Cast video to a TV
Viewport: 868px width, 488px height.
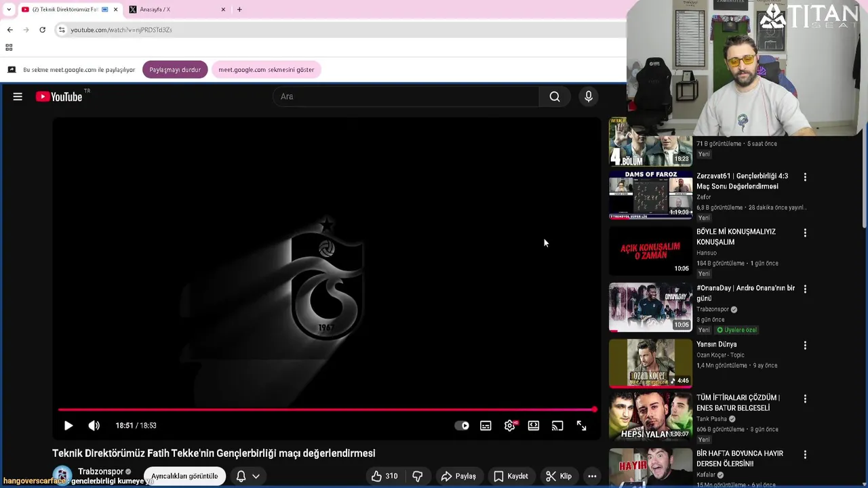click(x=557, y=426)
